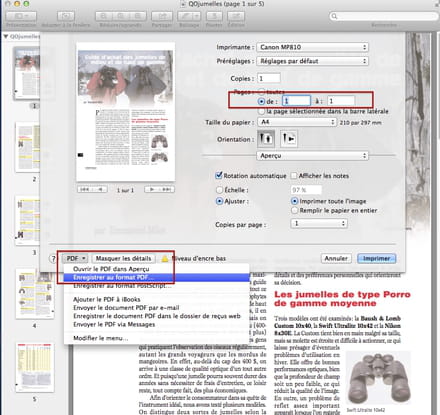
Task: Select the Balisage highlight pen tool
Action: (x=185, y=16)
